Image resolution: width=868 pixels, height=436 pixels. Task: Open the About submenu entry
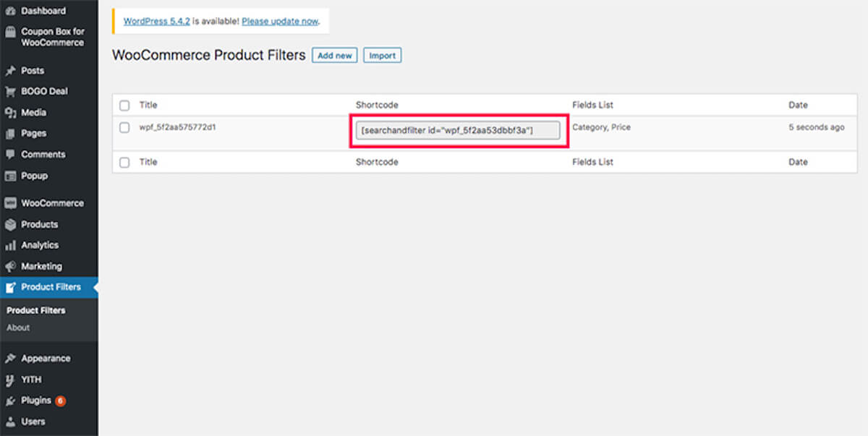point(18,328)
